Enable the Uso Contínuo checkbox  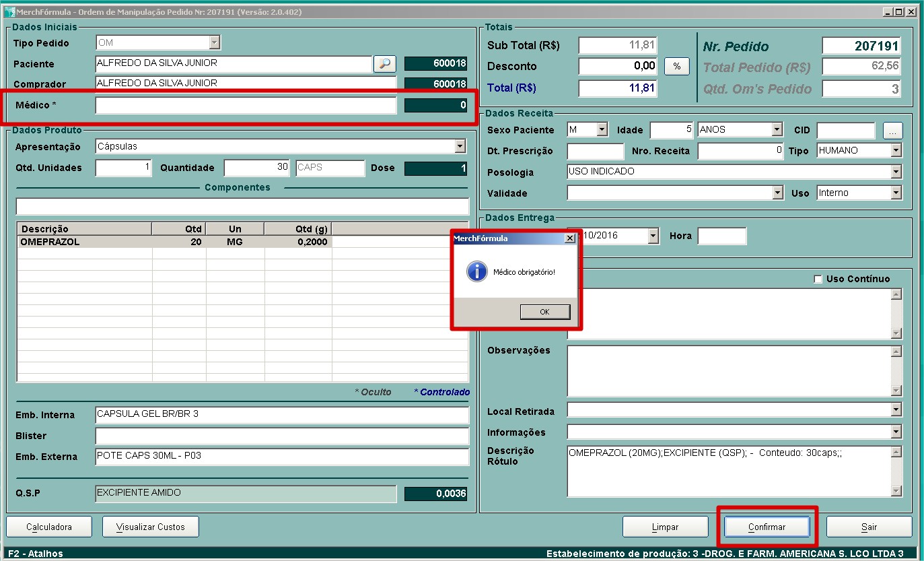pos(818,279)
